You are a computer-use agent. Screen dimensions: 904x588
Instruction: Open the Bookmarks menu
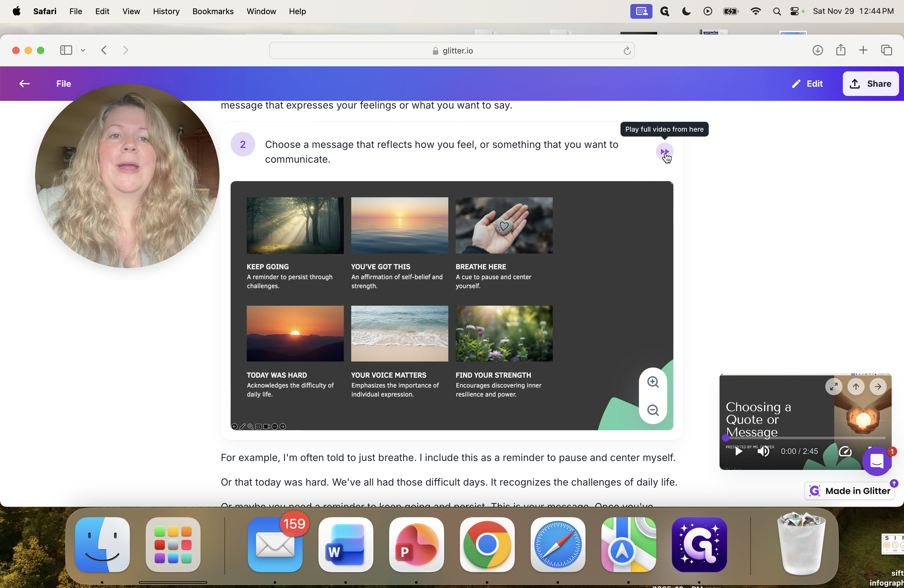(x=213, y=11)
